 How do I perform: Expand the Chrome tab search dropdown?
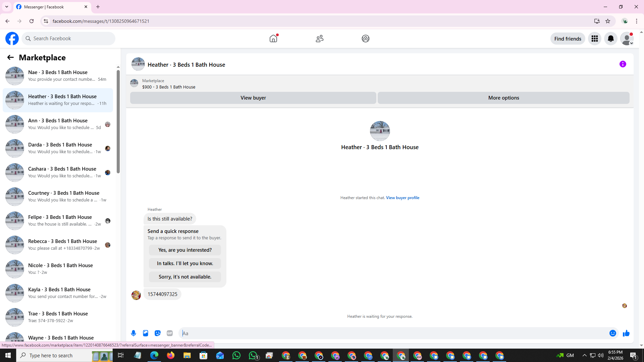tap(6, 7)
